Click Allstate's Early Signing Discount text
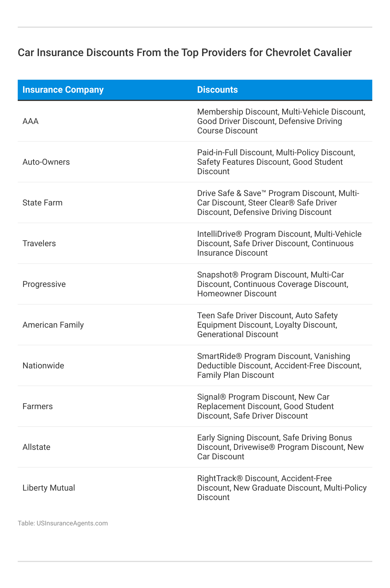390x588 pixels. 238,438
